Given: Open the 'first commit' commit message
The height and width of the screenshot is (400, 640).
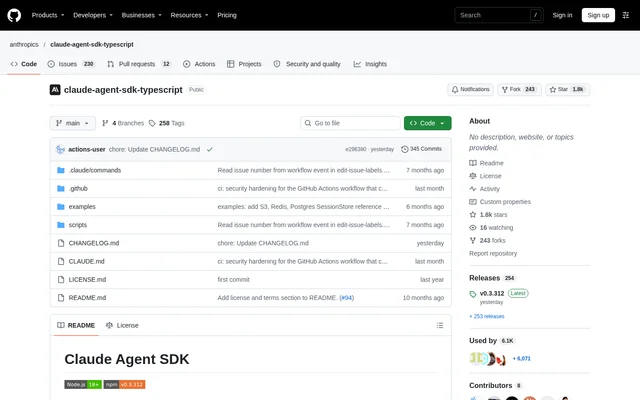Looking at the screenshot, I should tap(233, 280).
